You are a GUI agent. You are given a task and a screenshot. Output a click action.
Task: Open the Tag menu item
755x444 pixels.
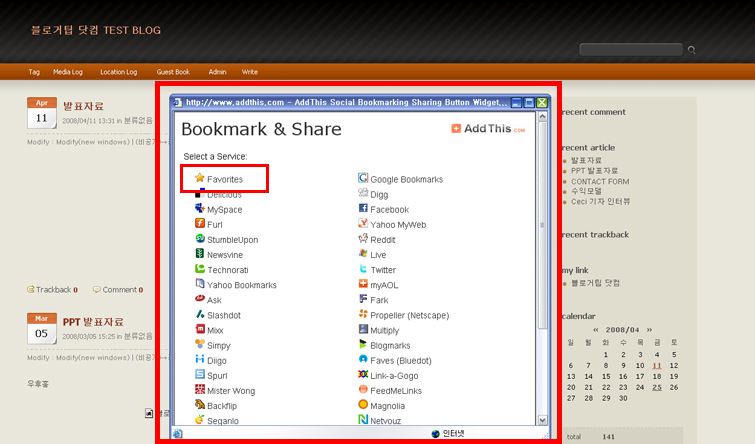coord(34,72)
